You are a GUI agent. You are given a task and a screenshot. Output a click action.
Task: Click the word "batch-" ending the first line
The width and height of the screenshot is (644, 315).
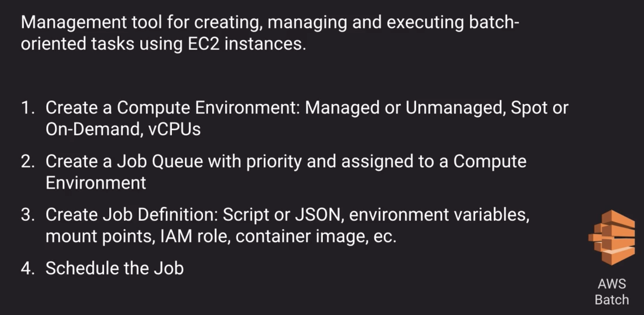[x=494, y=22]
